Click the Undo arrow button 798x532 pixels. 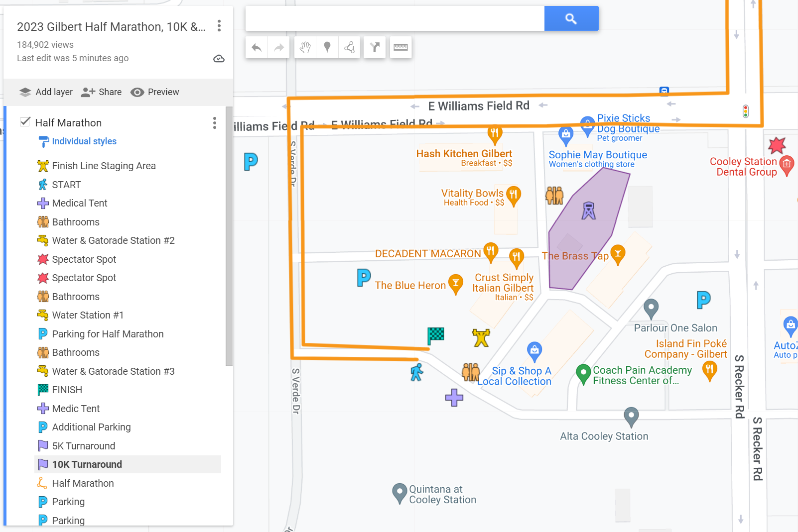(x=257, y=47)
